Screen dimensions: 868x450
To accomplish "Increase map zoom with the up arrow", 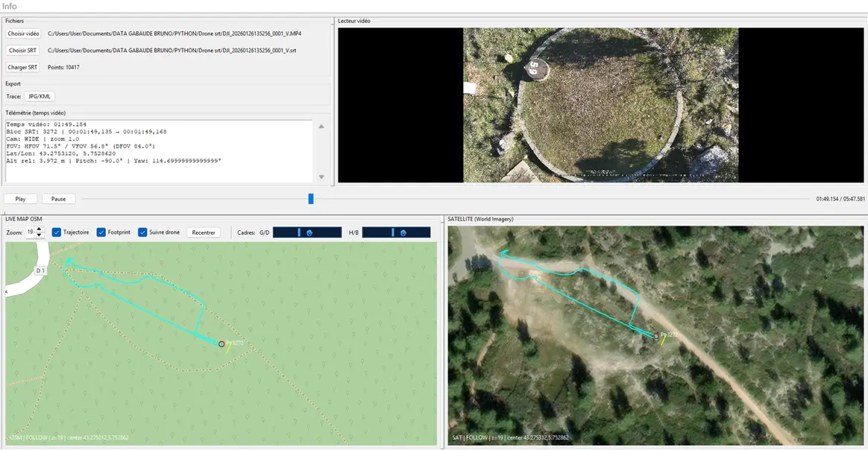I will point(40,229).
